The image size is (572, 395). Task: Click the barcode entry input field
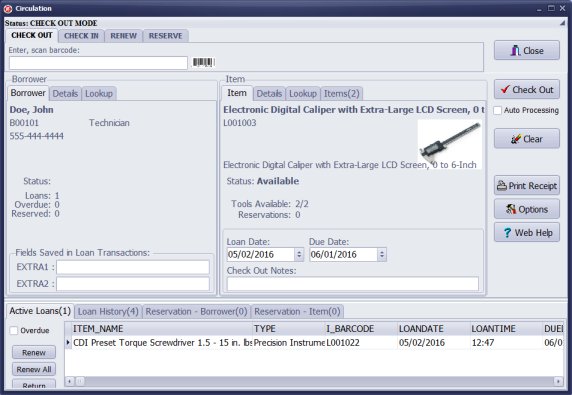[x=98, y=63]
